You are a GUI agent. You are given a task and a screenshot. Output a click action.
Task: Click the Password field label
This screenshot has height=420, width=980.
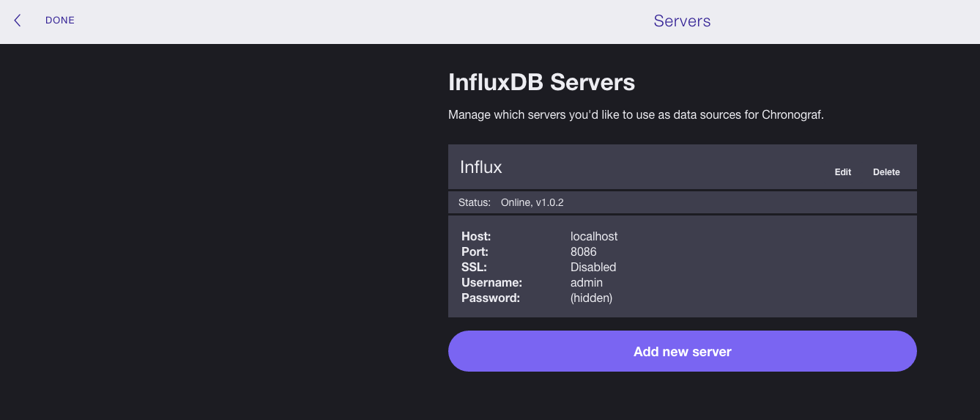pos(490,298)
